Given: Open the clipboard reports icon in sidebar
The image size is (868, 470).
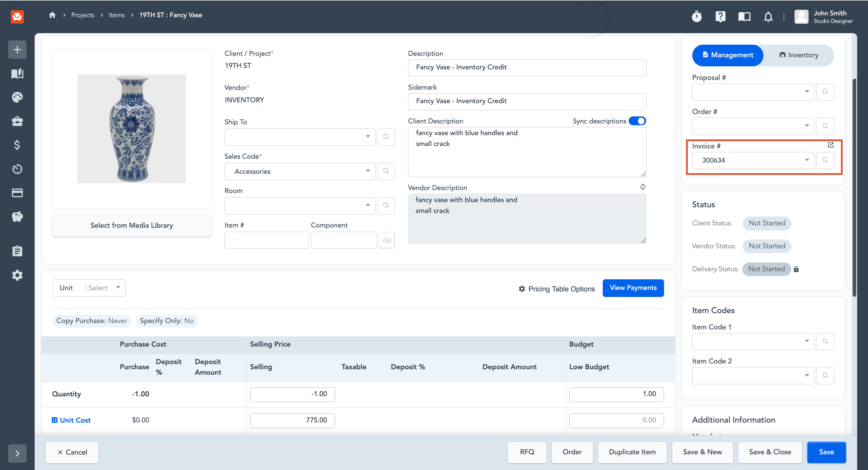Looking at the screenshot, I should click(17, 251).
